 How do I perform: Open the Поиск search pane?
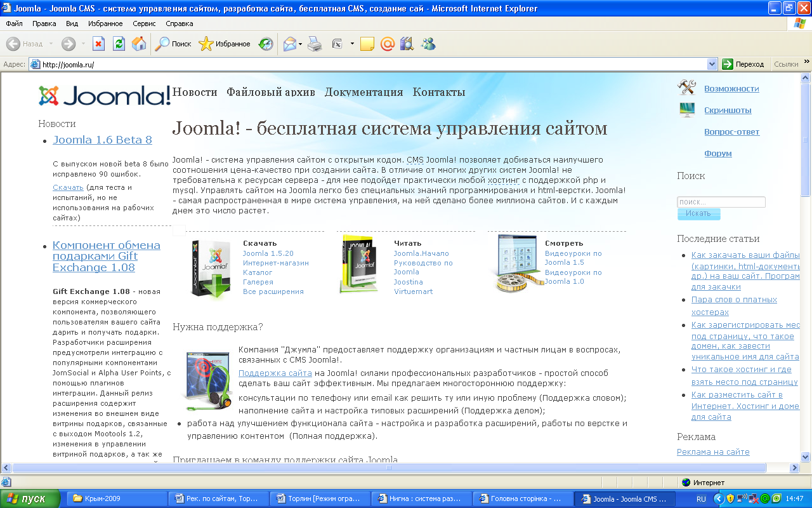coord(173,44)
